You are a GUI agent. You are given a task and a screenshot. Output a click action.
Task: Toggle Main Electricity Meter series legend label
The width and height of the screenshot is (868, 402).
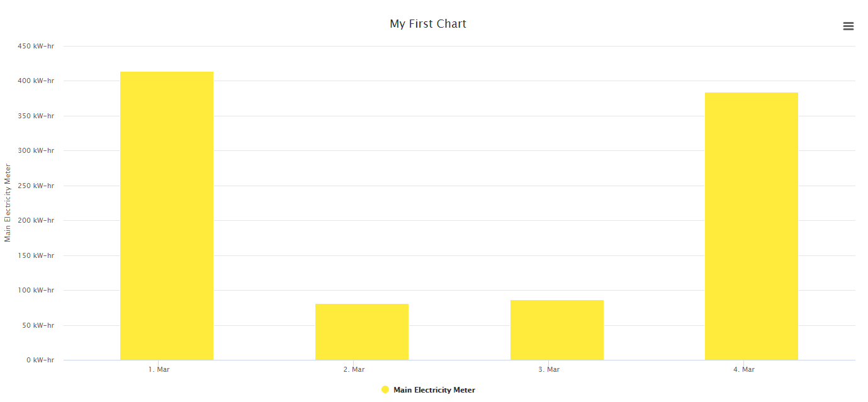click(434, 390)
